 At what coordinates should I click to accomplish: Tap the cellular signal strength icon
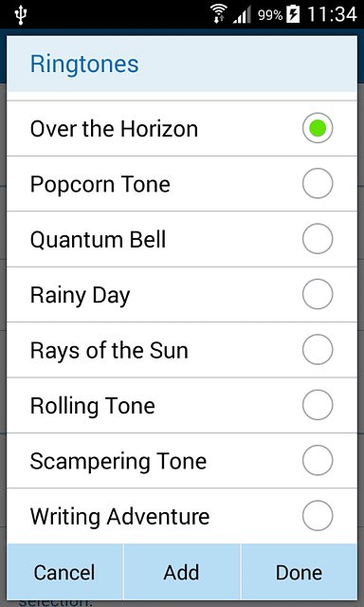tap(242, 15)
